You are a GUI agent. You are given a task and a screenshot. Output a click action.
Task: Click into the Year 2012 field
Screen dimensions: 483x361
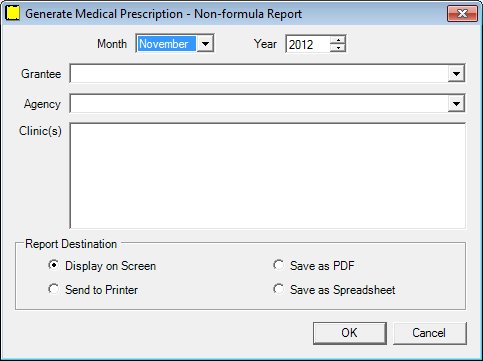(308, 44)
